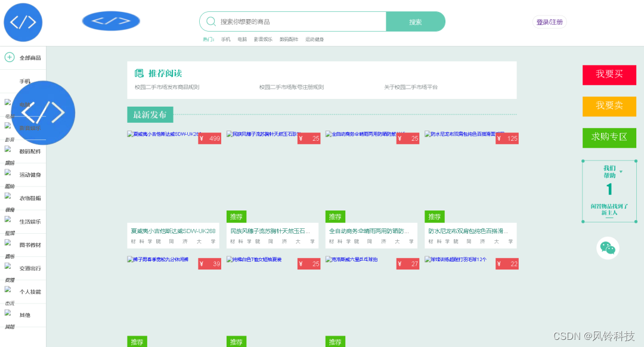This screenshot has height=347, width=644.
Task: Click the plus icon beside 全部商品
Action: pos(10,57)
